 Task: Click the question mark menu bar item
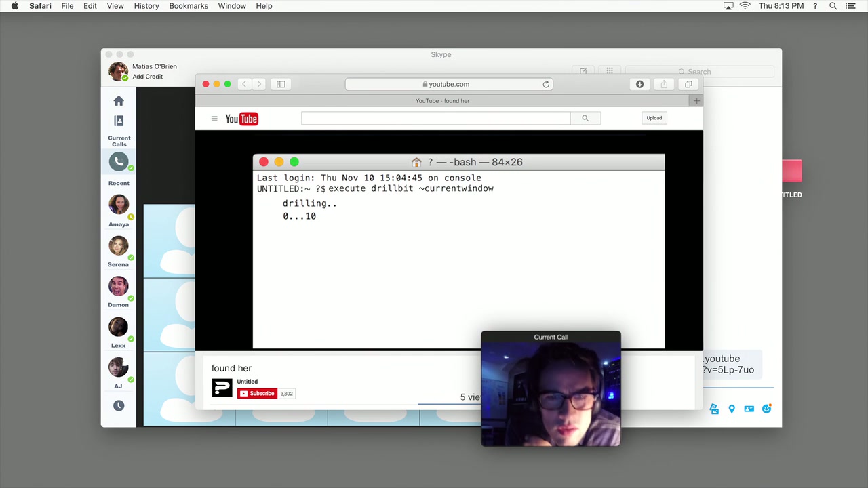click(x=815, y=6)
